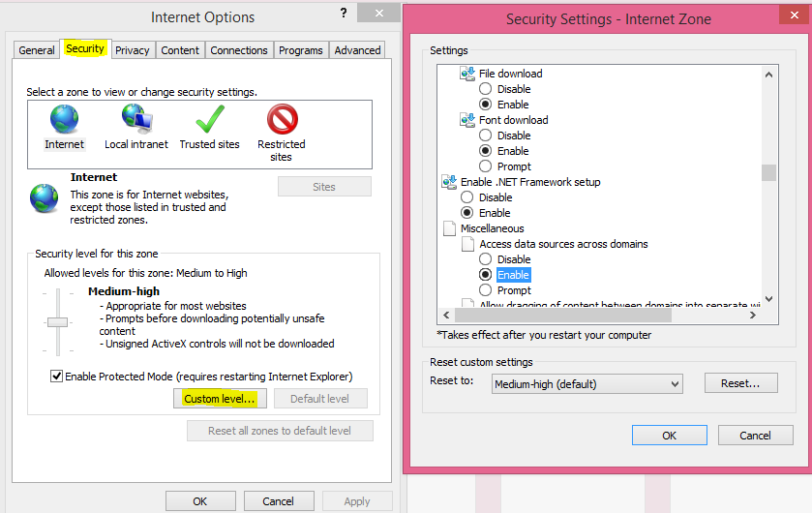Select Prompt under Font download
Viewport: 812px width, 513px height.
click(x=486, y=166)
